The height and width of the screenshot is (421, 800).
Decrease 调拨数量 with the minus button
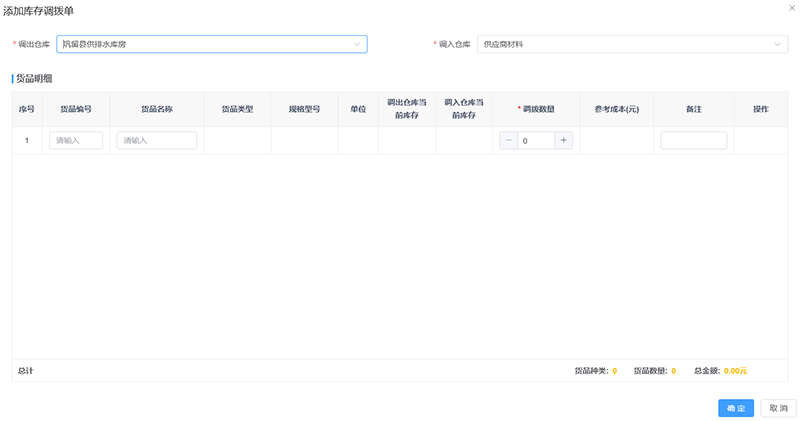click(x=508, y=140)
